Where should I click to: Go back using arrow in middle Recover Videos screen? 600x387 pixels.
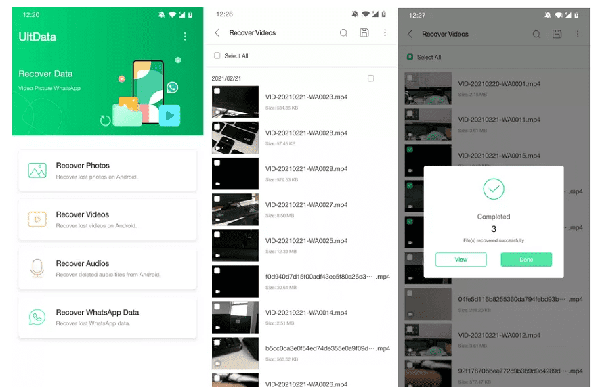click(217, 33)
